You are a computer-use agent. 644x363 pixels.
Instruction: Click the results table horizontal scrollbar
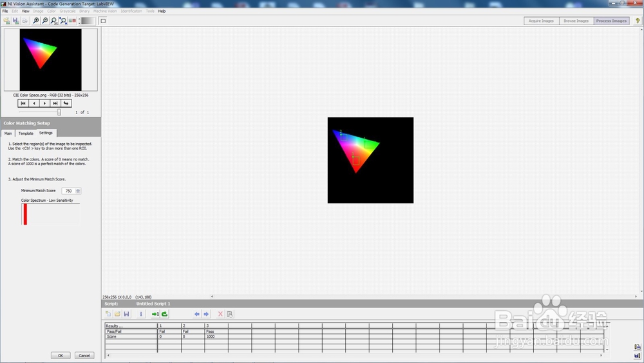click(354, 355)
